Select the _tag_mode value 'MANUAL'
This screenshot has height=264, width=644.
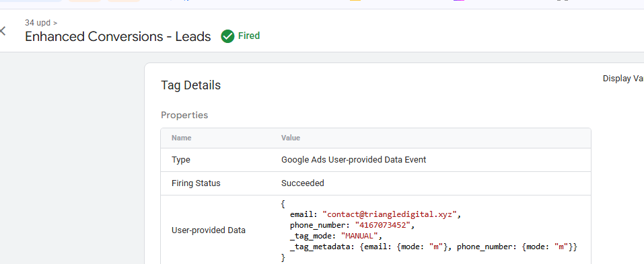coord(359,236)
